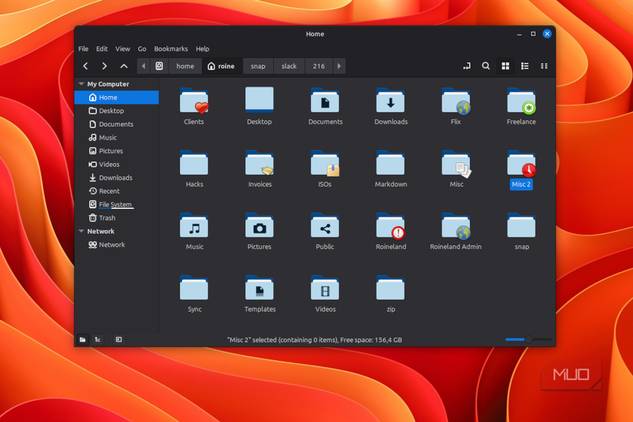This screenshot has width=633, height=422.
Task: Go to Music in the sidebar
Action: [117, 137]
